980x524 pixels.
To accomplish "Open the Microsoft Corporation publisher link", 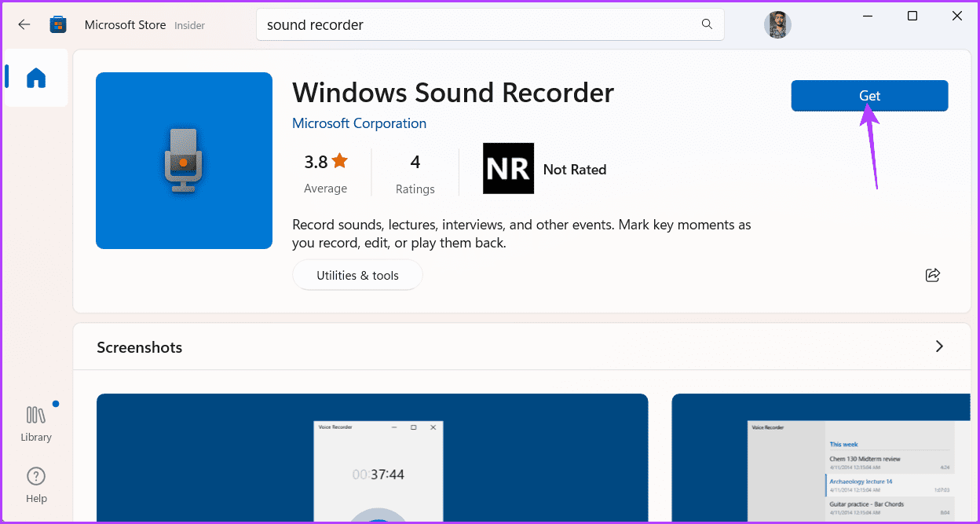I will pyautogui.click(x=359, y=123).
